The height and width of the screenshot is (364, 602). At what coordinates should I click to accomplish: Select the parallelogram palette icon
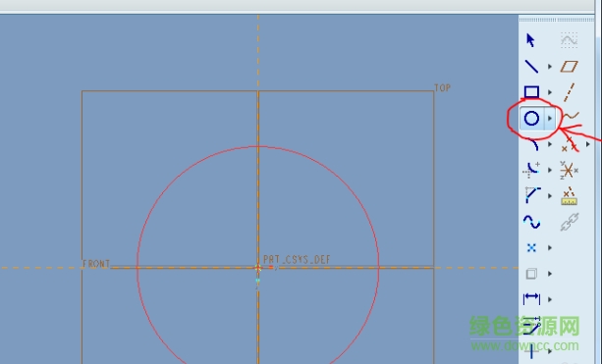[569, 67]
